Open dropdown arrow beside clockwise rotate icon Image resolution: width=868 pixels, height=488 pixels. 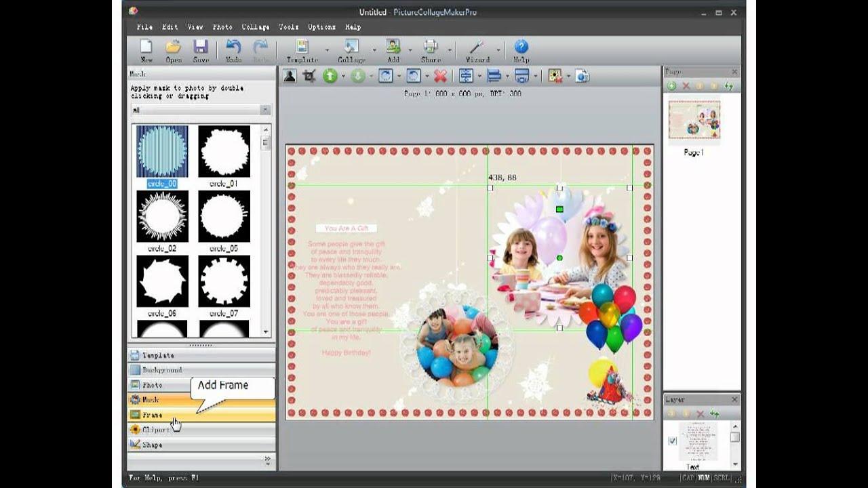(398, 76)
